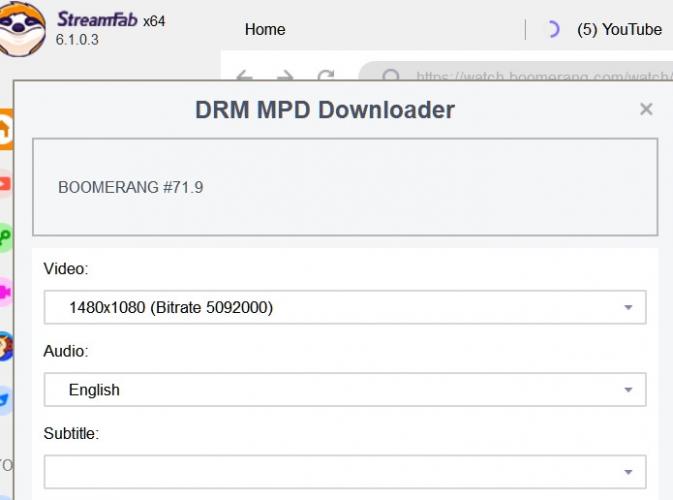Screen dimensions: 673x500
Task: Click the pink video camera sidebar icon
Action: point(6,292)
